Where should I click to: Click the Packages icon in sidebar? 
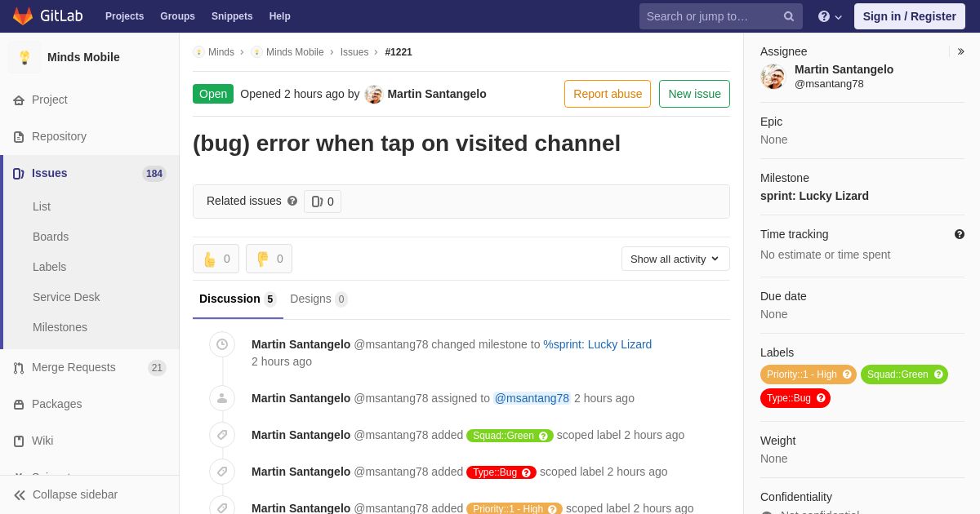click(19, 405)
